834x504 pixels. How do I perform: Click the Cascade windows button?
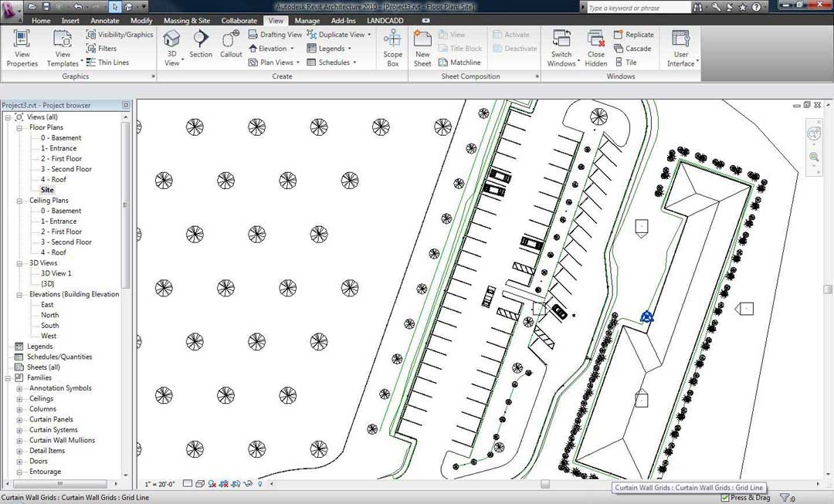(x=632, y=49)
